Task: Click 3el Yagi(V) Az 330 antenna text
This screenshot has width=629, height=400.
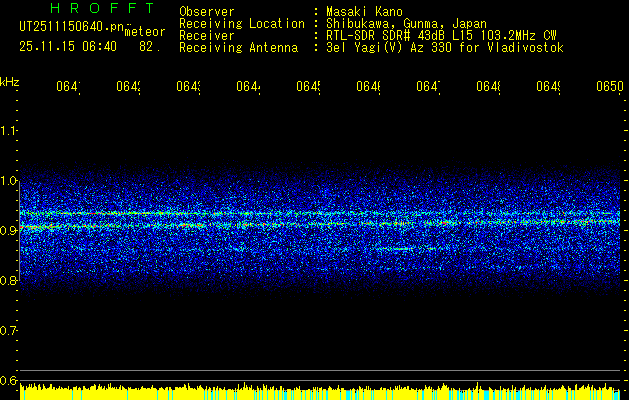Action: pos(445,48)
